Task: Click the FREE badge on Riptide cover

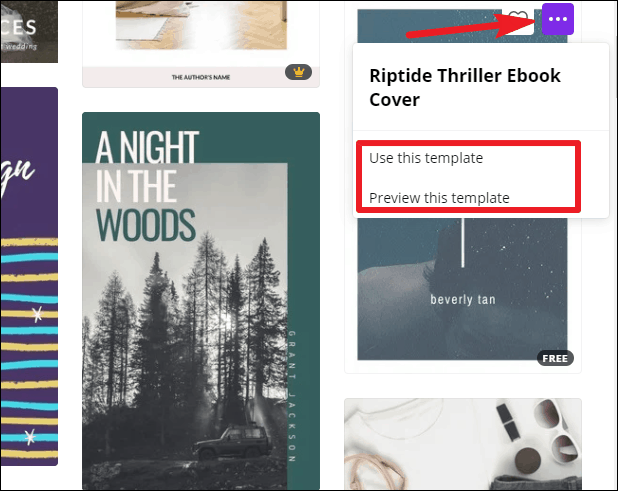Action: click(x=555, y=358)
